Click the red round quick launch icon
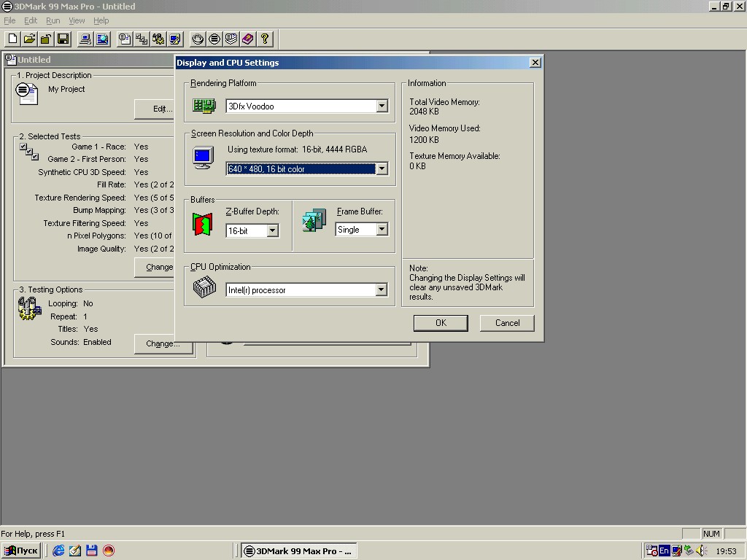747x560 pixels. point(109,551)
